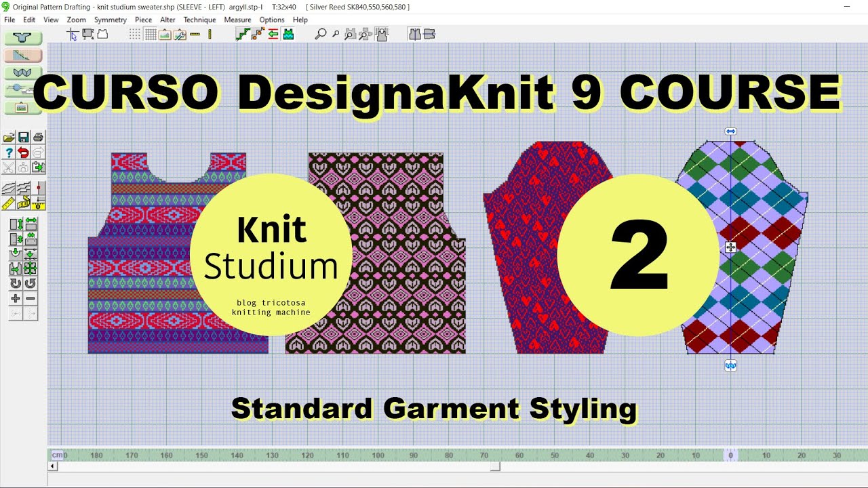Click the horizontal scrollbar left arrow
The height and width of the screenshot is (488, 868).
pyautogui.click(x=53, y=466)
